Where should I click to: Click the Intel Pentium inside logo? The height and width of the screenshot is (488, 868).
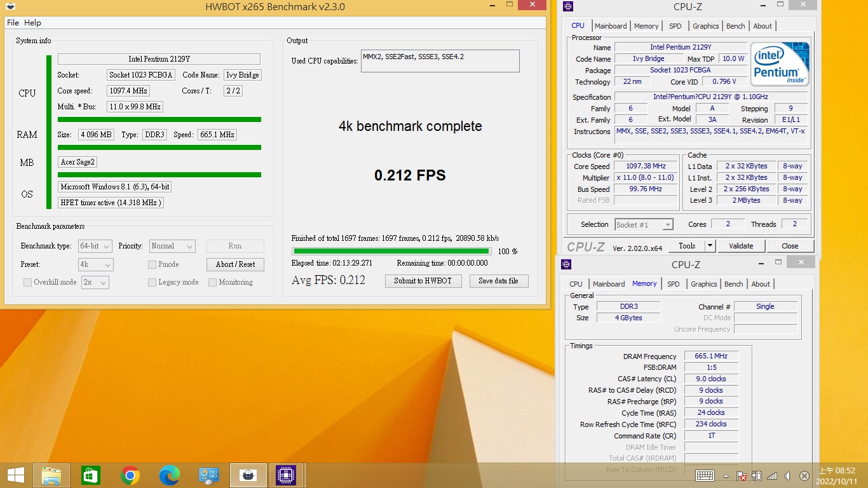click(780, 64)
